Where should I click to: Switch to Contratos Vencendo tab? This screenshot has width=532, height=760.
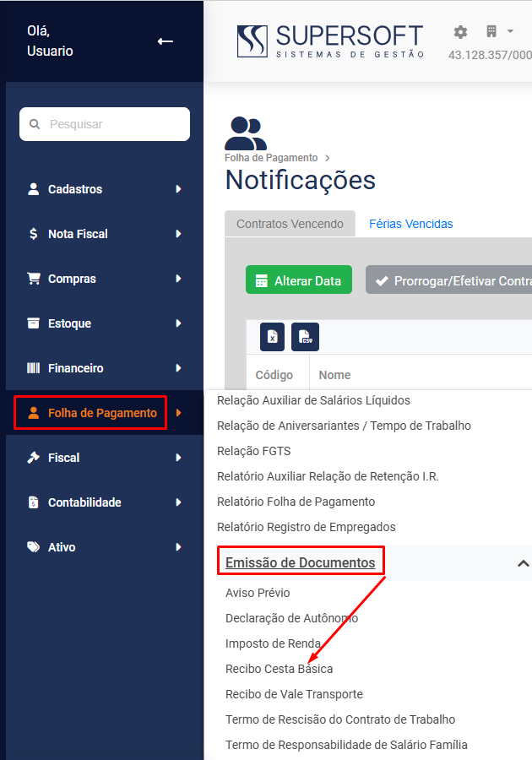[x=290, y=224]
